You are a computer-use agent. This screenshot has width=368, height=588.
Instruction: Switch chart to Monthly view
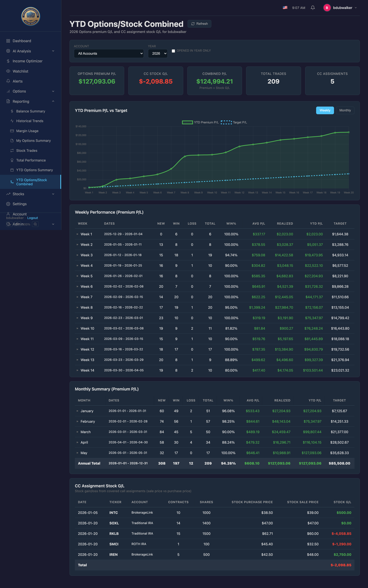345,110
